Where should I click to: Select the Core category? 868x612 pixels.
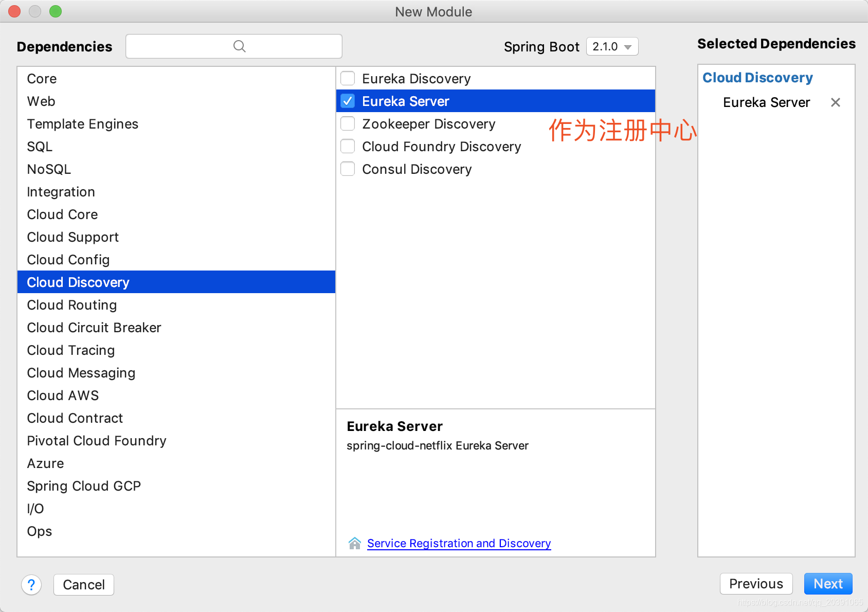[x=176, y=79]
